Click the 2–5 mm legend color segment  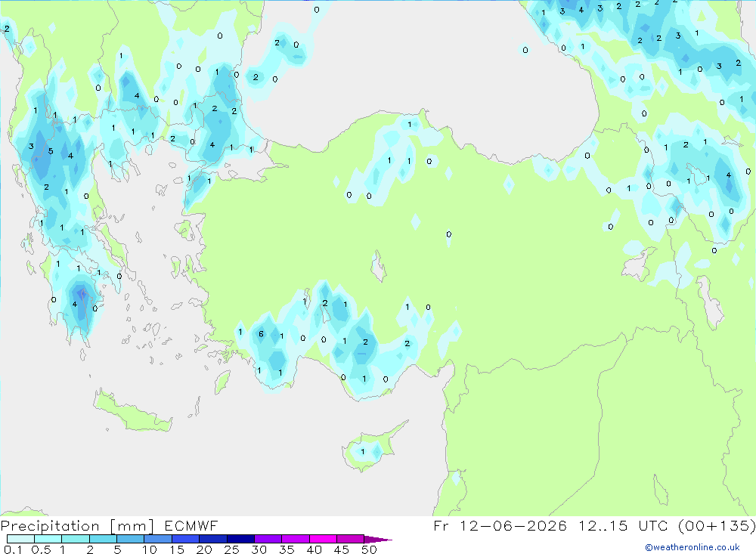[103, 539]
